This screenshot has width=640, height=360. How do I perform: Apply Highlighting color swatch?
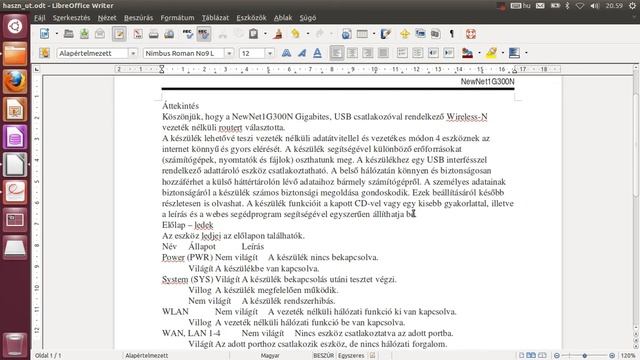(x=491, y=53)
